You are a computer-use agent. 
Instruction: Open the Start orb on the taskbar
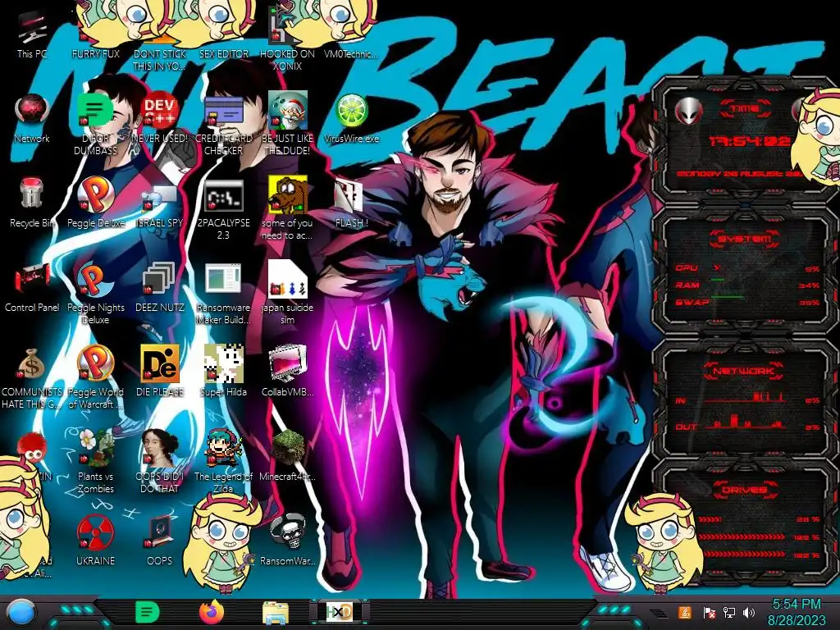pos(22,612)
